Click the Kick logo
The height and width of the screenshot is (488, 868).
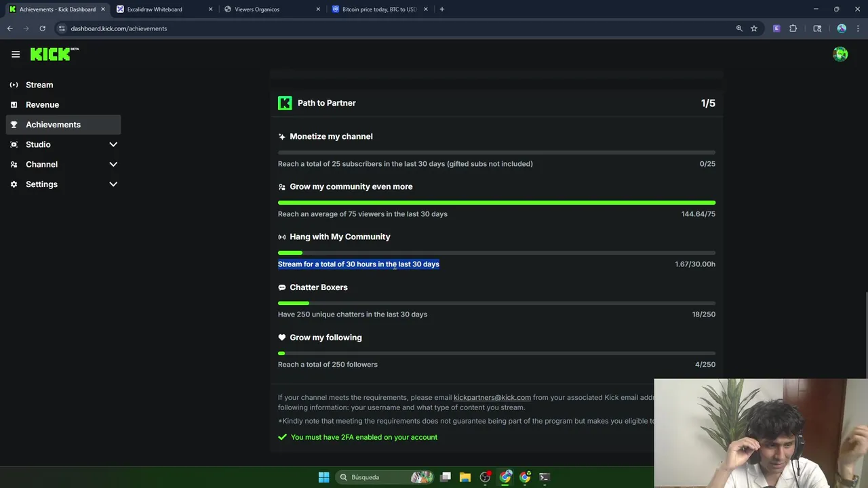(x=54, y=54)
